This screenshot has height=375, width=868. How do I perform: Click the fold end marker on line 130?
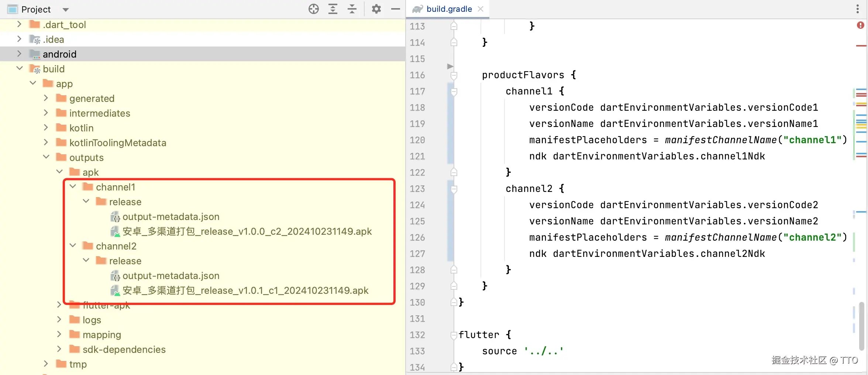454,302
